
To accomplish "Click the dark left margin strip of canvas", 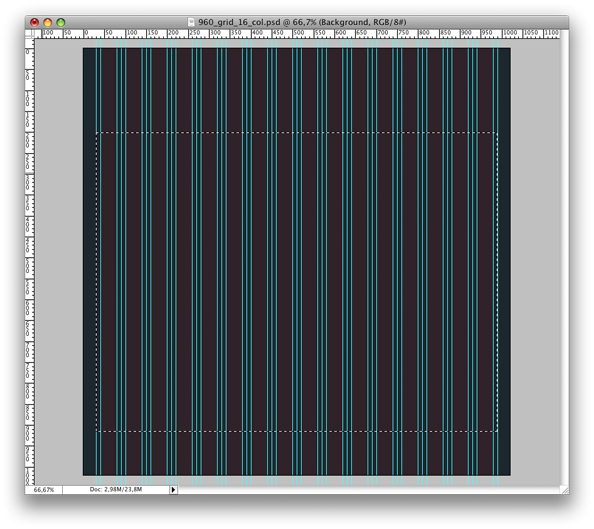I will 89,261.
